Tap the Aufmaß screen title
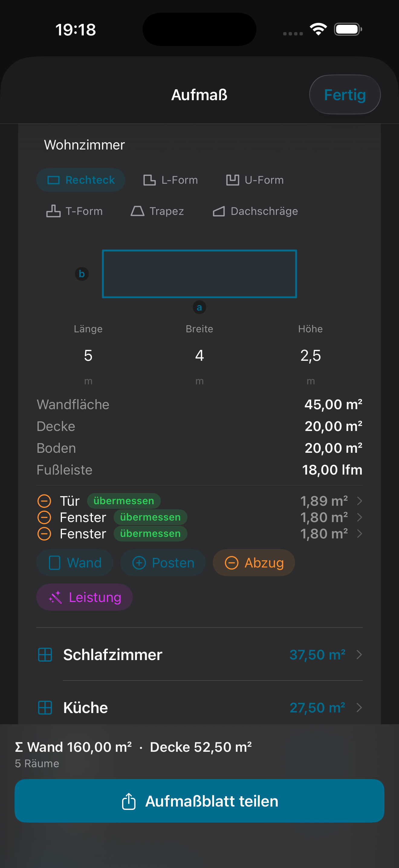This screenshot has width=399, height=868. coord(199,95)
